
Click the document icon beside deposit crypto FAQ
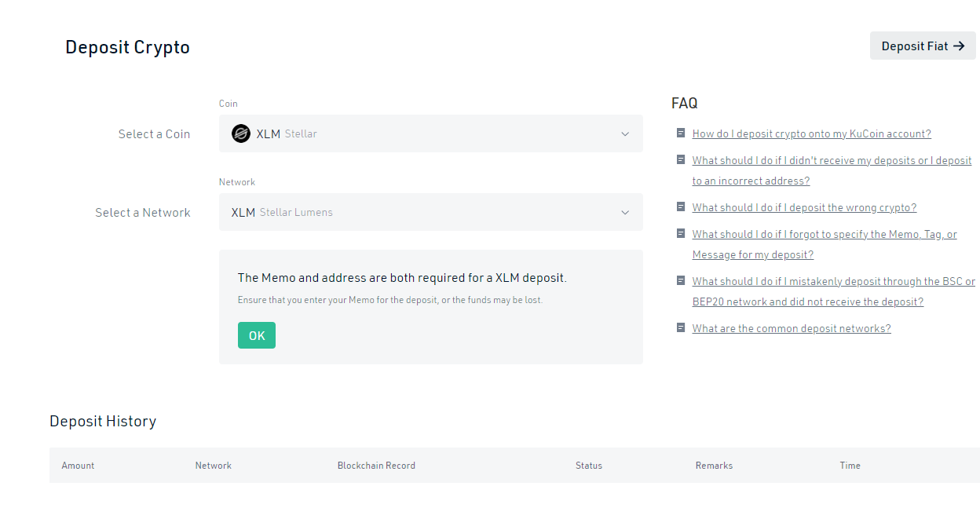[x=681, y=133]
